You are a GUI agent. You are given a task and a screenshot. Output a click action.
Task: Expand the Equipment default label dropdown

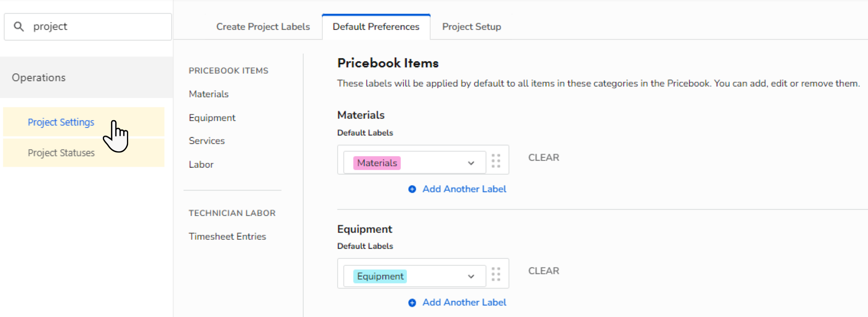(x=471, y=276)
